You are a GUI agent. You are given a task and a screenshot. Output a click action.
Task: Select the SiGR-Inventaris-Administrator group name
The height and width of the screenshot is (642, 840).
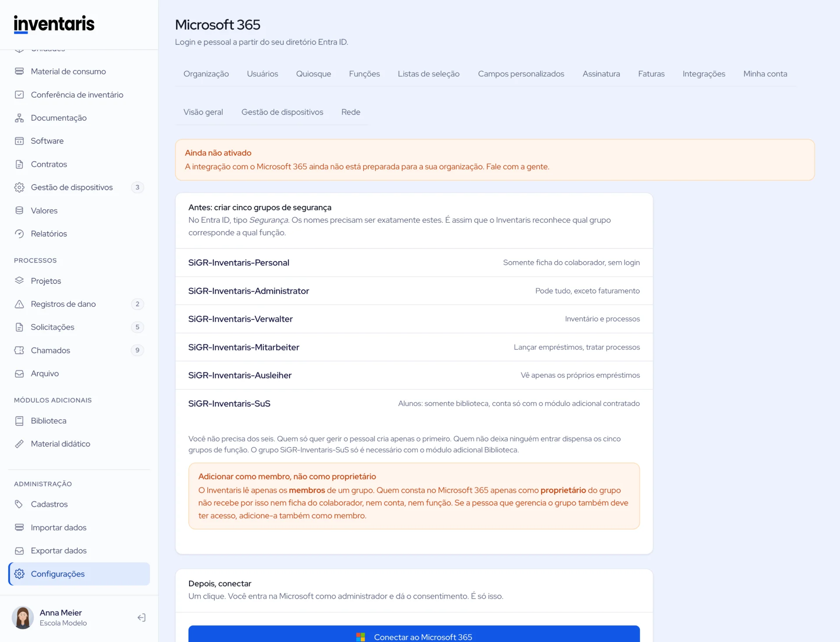pos(248,291)
